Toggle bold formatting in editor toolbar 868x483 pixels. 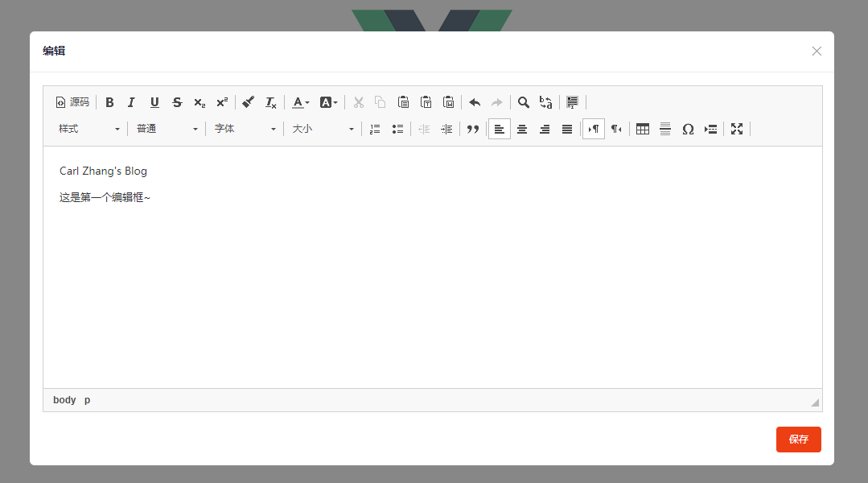(109, 102)
